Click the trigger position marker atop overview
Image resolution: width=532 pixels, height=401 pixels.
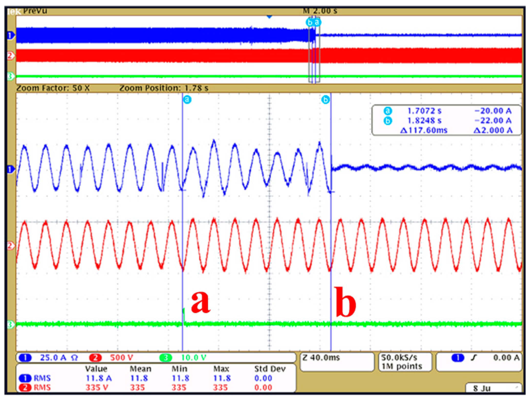[269, 17]
